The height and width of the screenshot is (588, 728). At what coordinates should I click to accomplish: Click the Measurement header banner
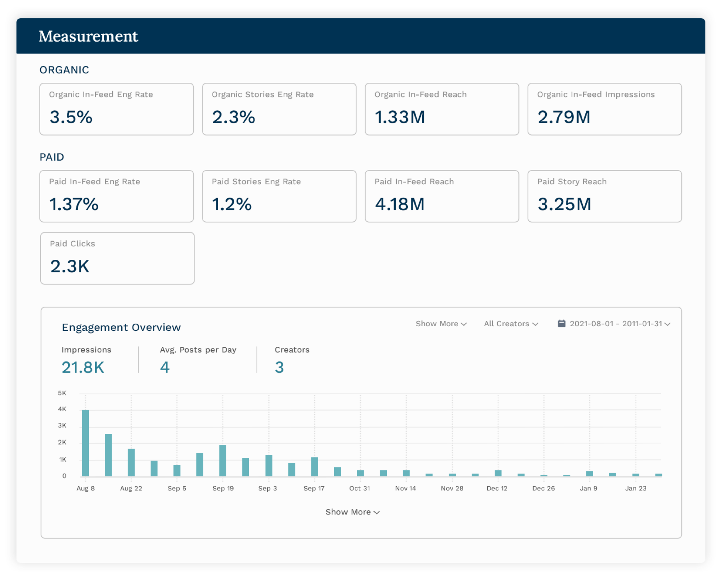(x=88, y=36)
